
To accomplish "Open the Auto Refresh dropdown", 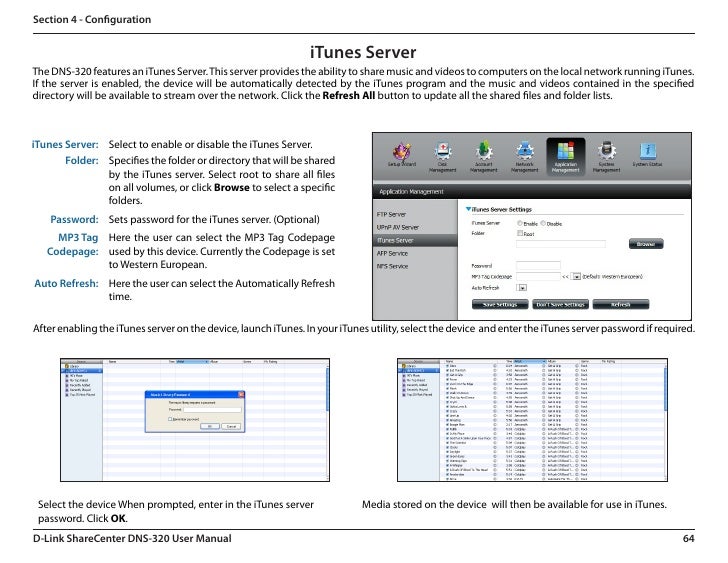I will point(522,288).
